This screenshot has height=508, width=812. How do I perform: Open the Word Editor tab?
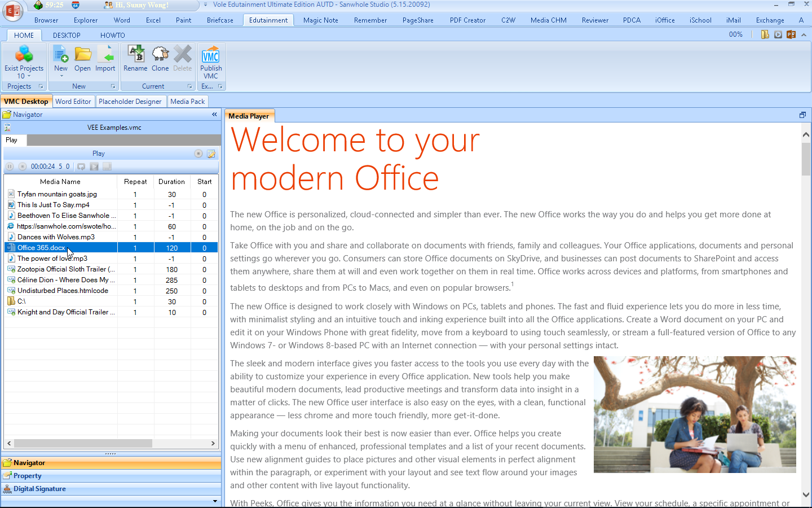pos(73,102)
